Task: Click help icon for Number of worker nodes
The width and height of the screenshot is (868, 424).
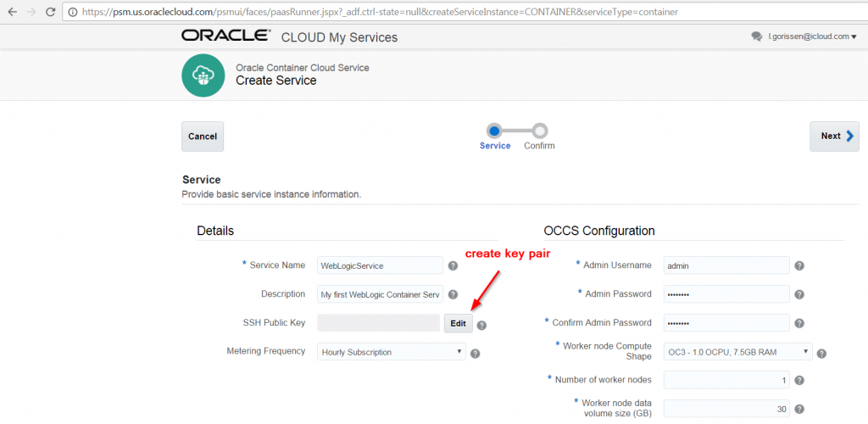Action: click(799, 381)
